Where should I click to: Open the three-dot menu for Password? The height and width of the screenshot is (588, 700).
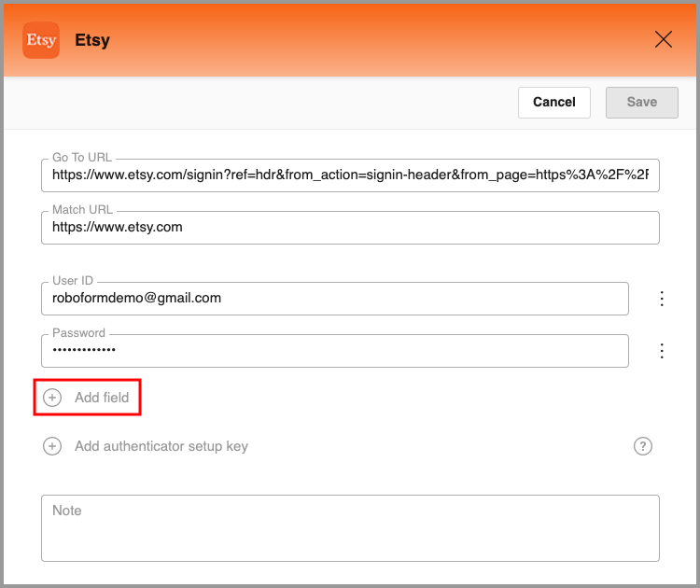(662, 351)
